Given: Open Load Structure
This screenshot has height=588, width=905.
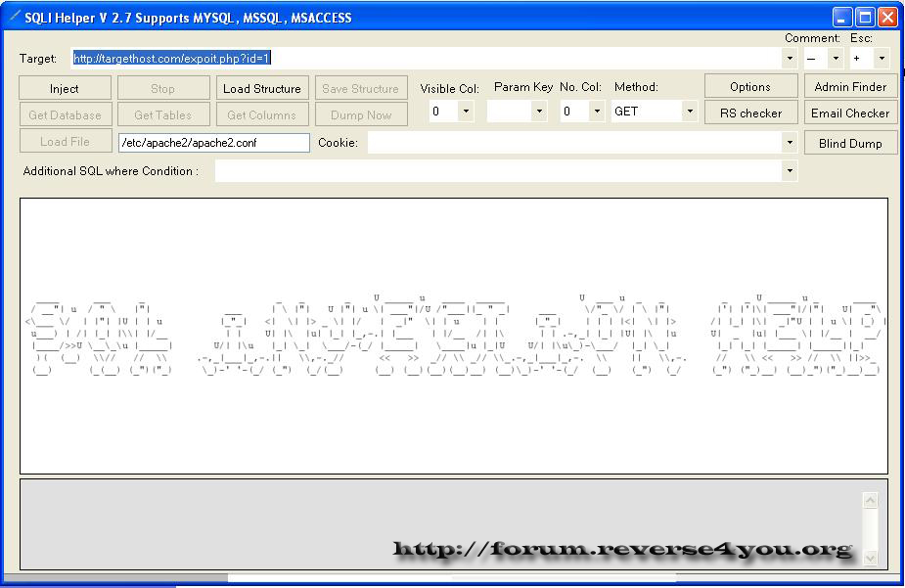Looking at the screenshot, I should point(262,88).
